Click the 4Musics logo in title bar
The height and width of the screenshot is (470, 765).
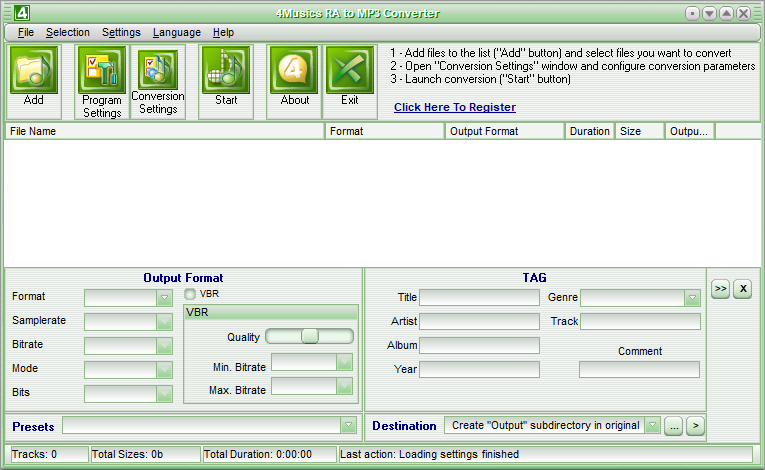pos(22,13)
